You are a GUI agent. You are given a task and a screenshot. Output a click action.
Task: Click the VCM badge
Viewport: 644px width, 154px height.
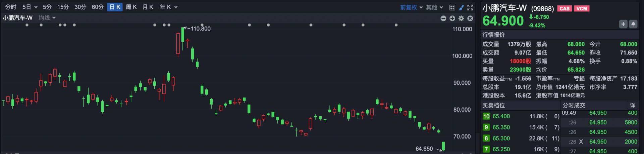tap(582, 8)
